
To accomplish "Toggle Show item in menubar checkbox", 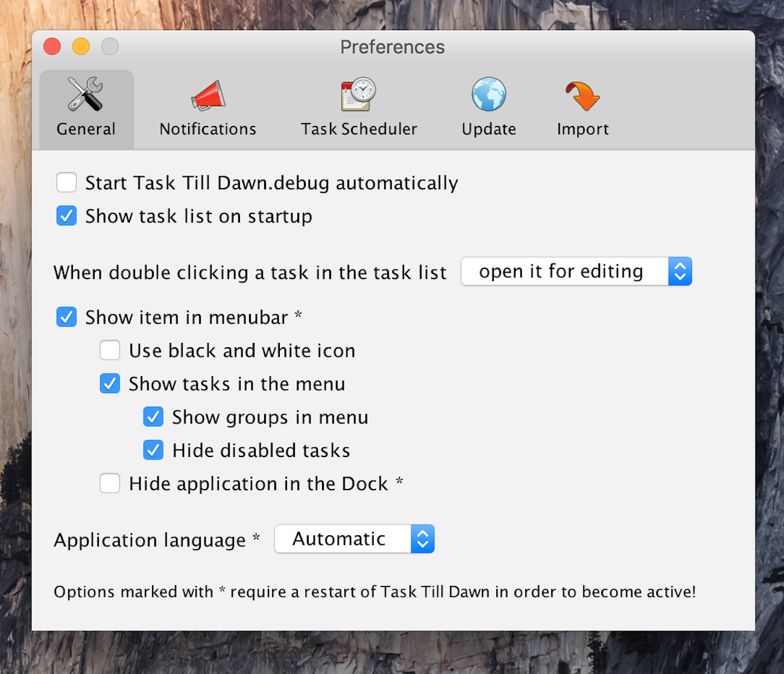I will click(66, 317).
